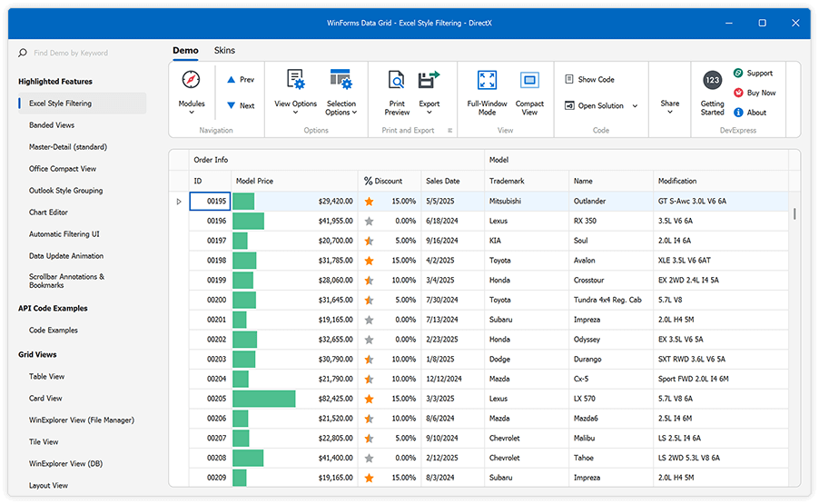This screenshot has height=504, width=819.
Task: Expand the View Options dropdown
Action: (x=296, y=107)
